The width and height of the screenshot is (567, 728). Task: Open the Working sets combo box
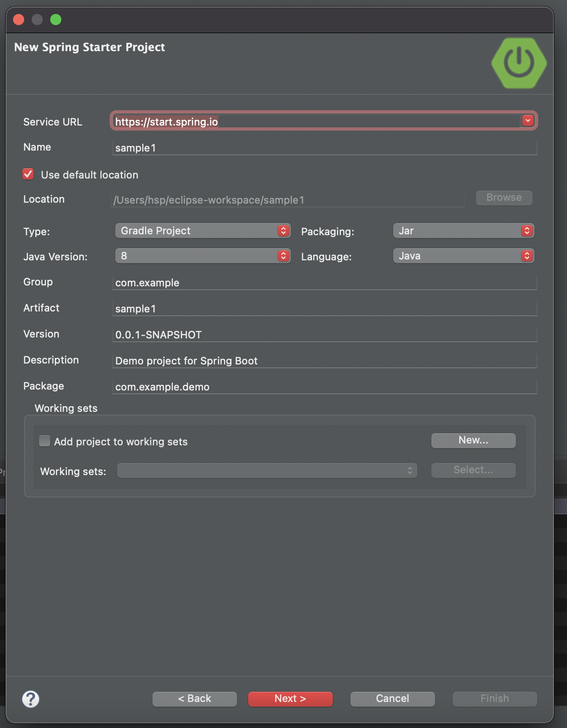tap(267, 470)
